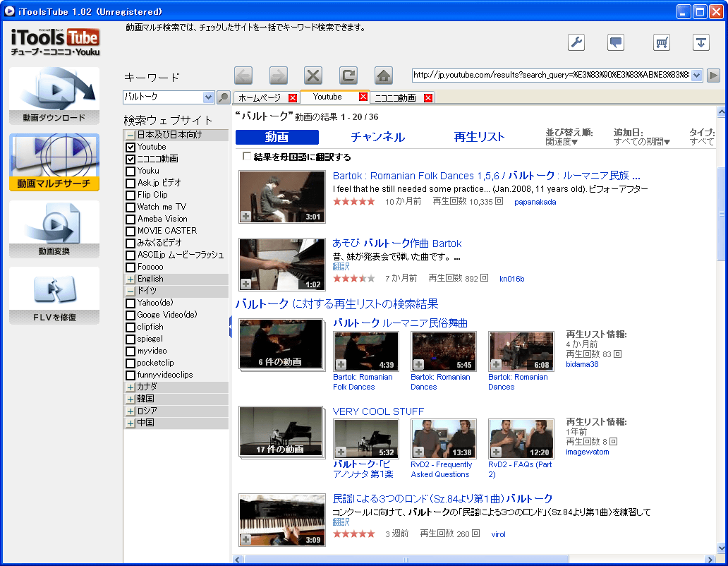The height and width of the screenshot is (566, 728).
Task: Expand the ロシア site group
Action: 131,411
